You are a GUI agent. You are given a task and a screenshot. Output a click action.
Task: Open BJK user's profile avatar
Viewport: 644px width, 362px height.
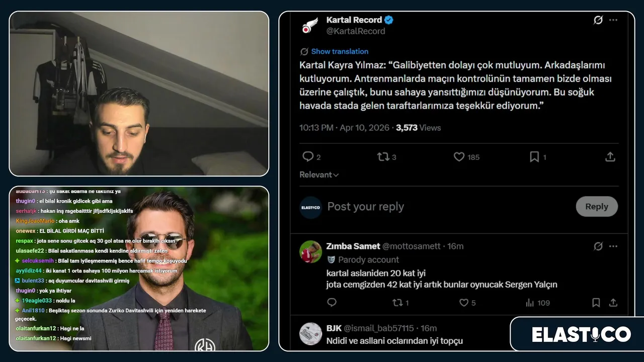pos(310,333)
